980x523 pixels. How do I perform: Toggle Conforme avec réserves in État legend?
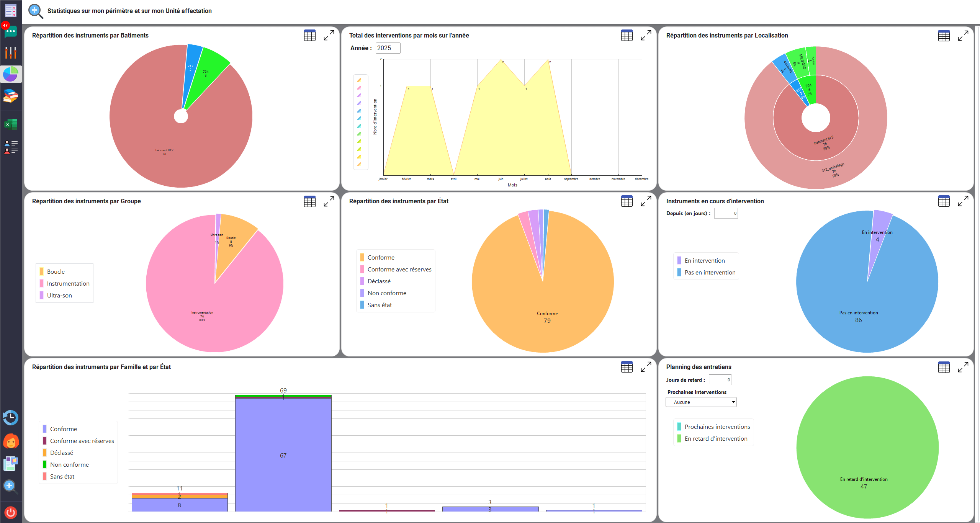point(399,270)
